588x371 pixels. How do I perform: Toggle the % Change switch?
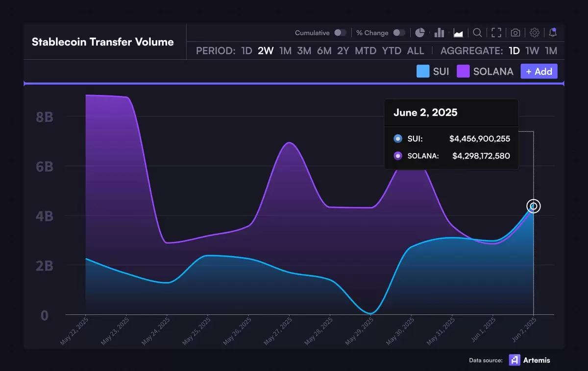coord(399,33)
